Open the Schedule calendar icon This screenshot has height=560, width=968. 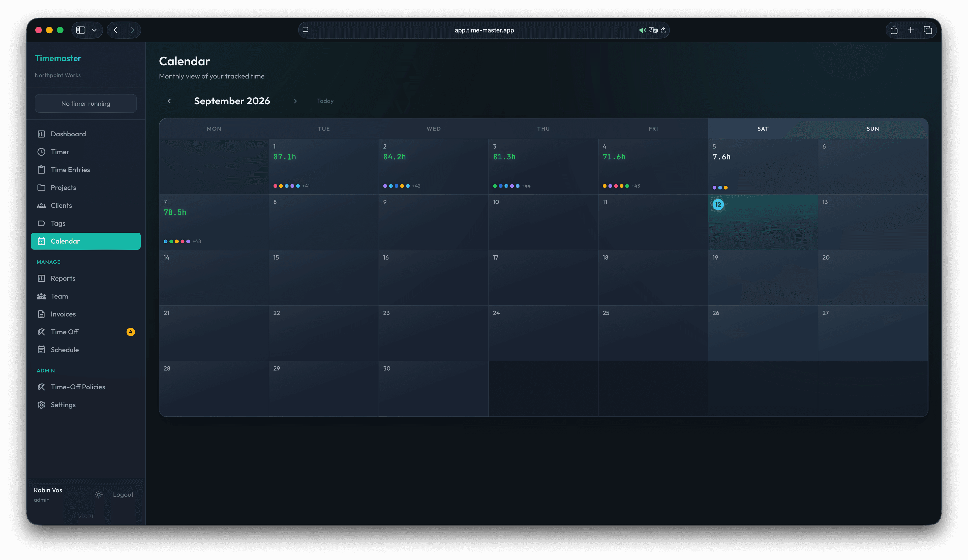point(41,350)
